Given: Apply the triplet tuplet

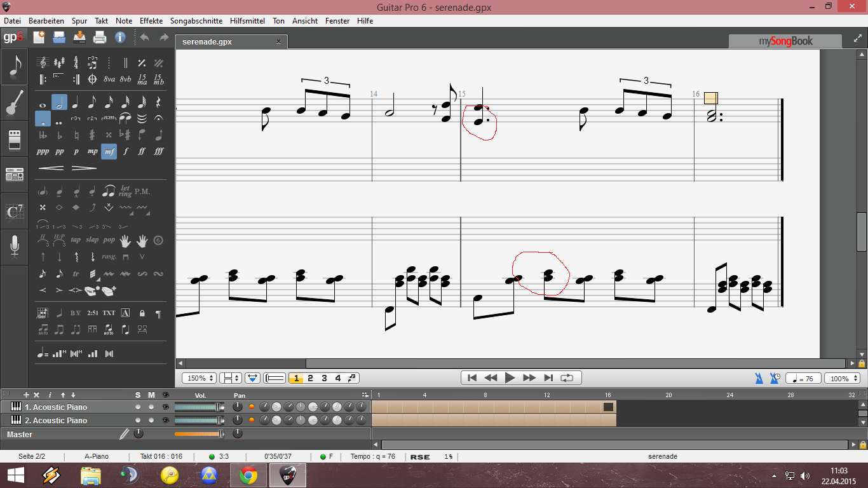Looking at the screenshot, I should 76,118.
